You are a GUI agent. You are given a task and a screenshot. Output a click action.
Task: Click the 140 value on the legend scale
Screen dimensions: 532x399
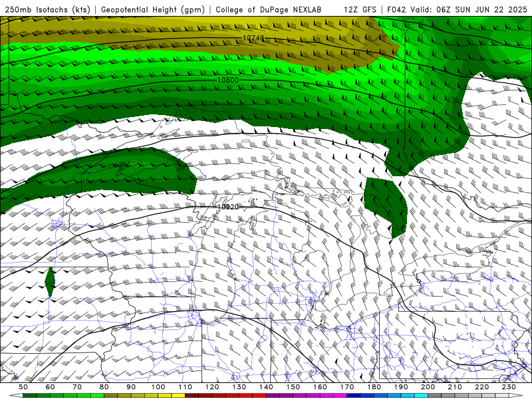click(x=266, y=387)
